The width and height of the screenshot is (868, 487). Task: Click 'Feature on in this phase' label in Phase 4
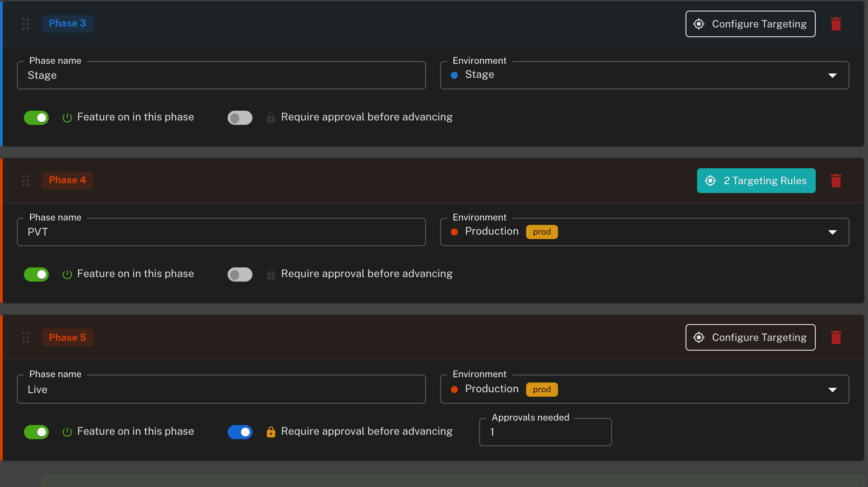tap(136, 274)
